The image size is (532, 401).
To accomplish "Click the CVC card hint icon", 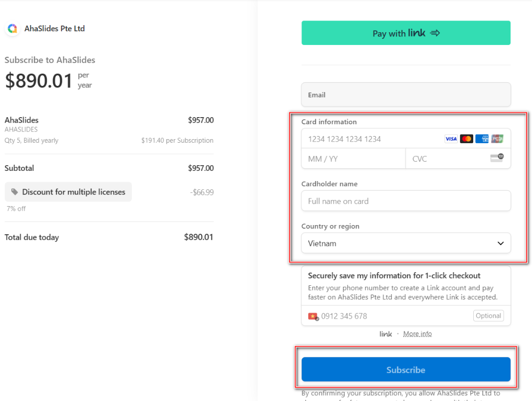I will pos(497,158).
